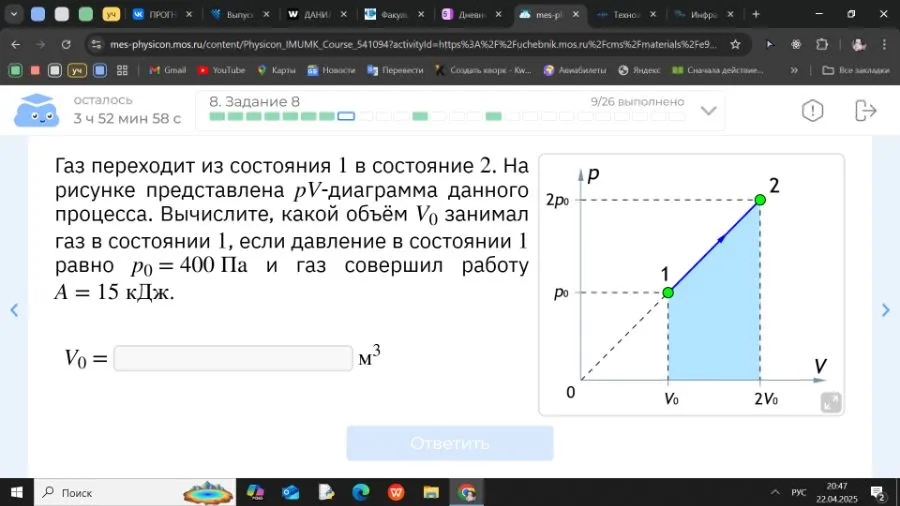The image size is (900, 506).
Task: Open the Gmail bookmark
Action: (x=167, y=70)
